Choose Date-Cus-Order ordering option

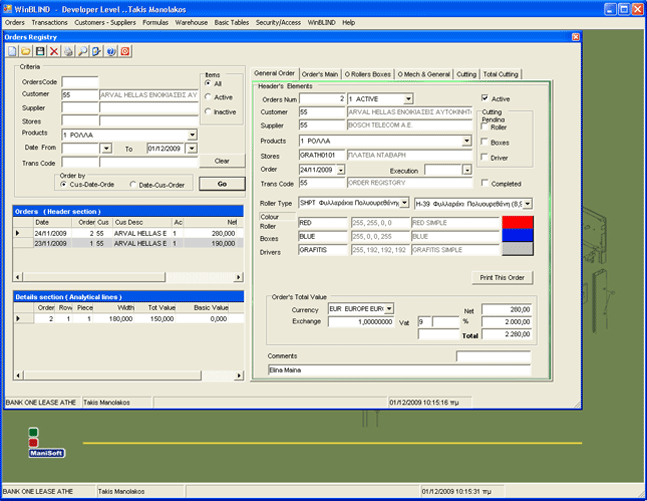tap(132, 184)
